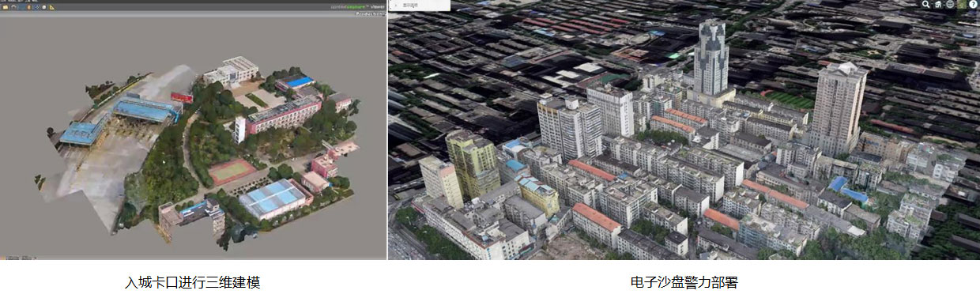This screenshot has width=980, height=298.
Task: Click the white circle toolbar icon
Action: point(44,7)
